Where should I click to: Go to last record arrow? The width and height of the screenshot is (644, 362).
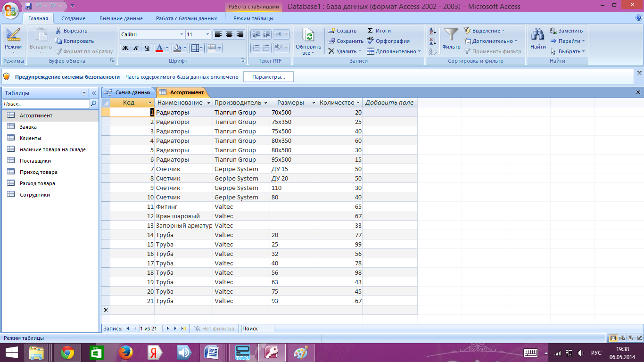click(x=176, y=329)
